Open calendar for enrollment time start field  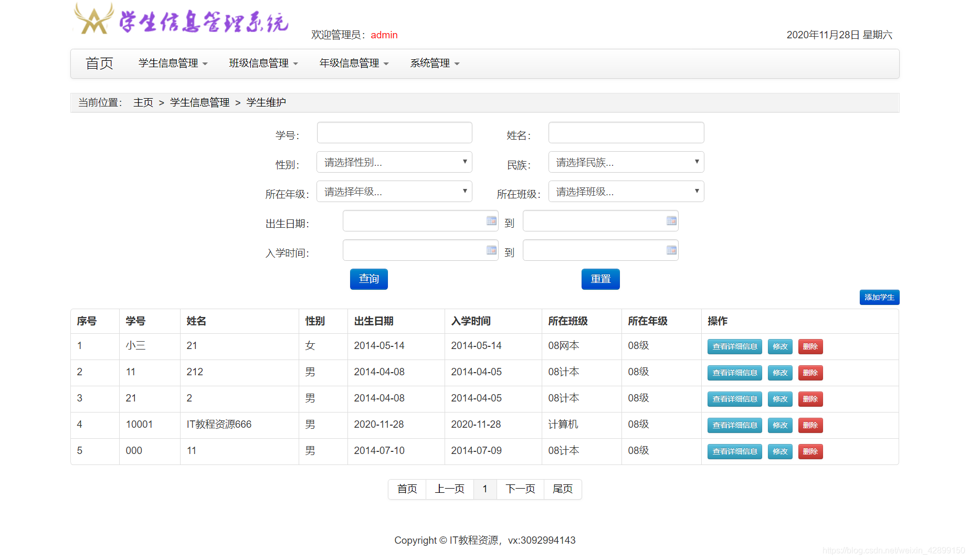coord(491,250)
